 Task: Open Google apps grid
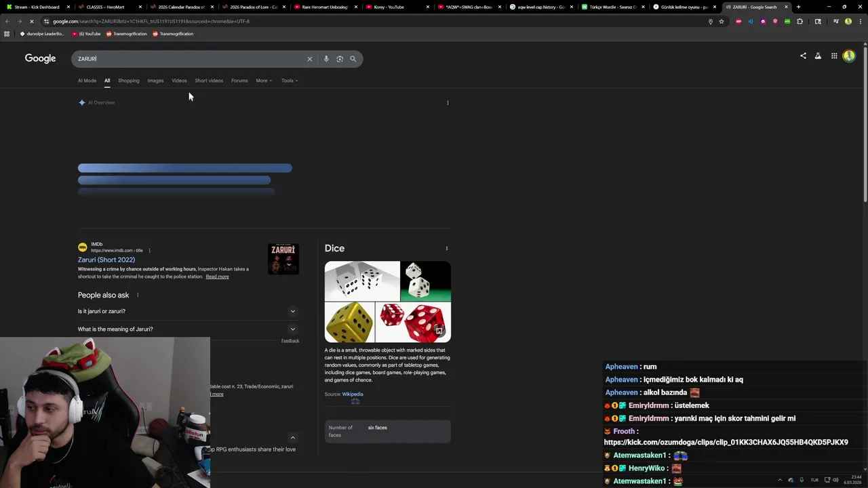pyautogui.click(x=834, y=56)
